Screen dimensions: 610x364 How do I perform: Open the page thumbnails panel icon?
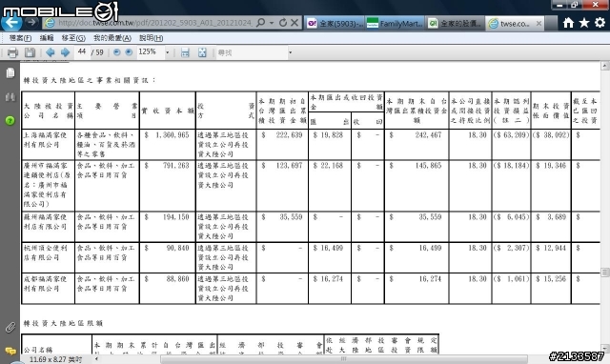[10, 73]
